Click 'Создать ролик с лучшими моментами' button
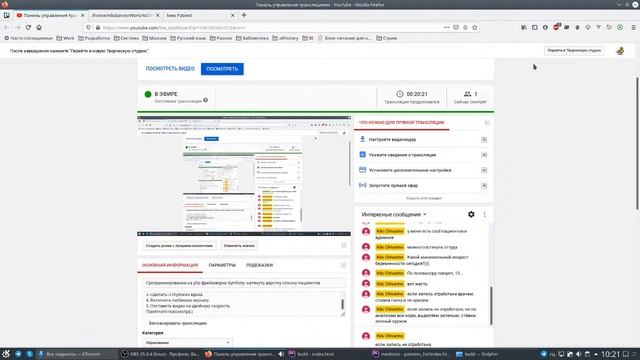Viewport: 640px width, 360px height. [179, 246]
